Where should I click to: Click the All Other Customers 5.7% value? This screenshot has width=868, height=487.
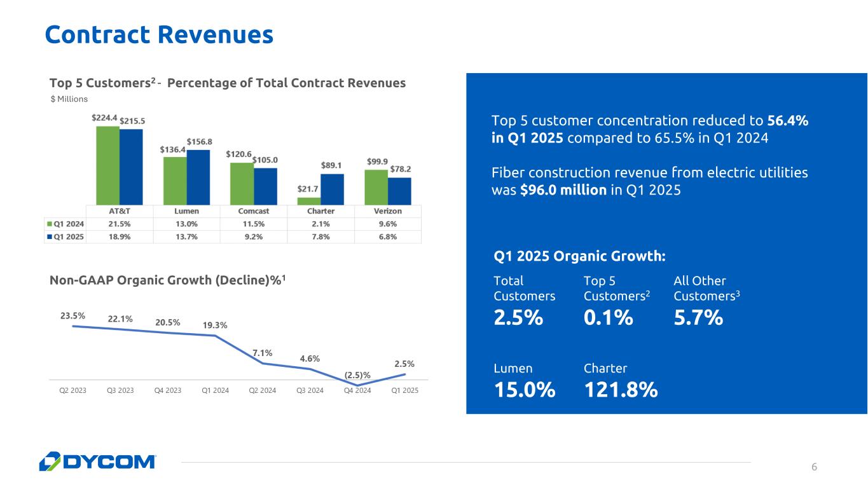pos(698,317)
